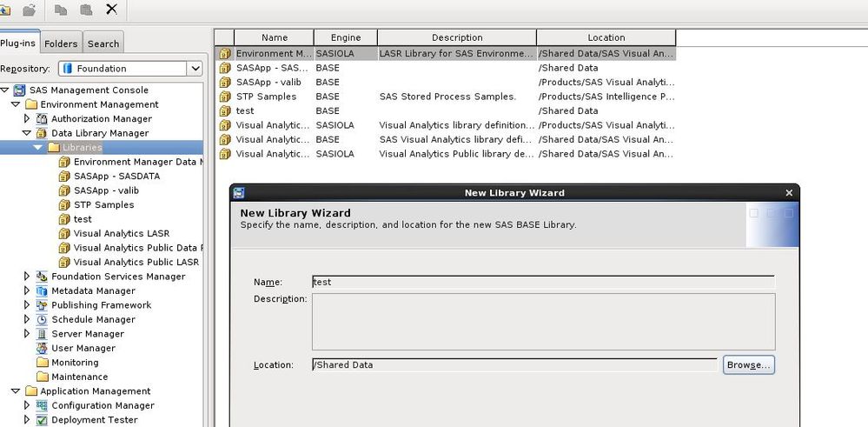Click the Browse... button
This screenshot has width=868, height=427.
tap(748, 365)
